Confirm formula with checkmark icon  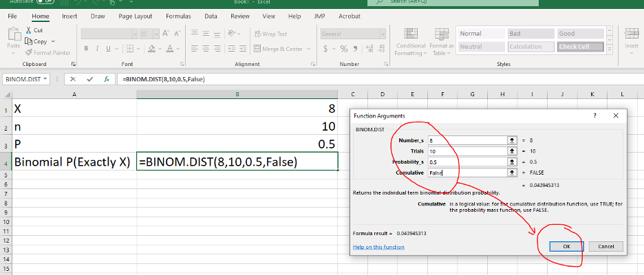pos(90,79)
